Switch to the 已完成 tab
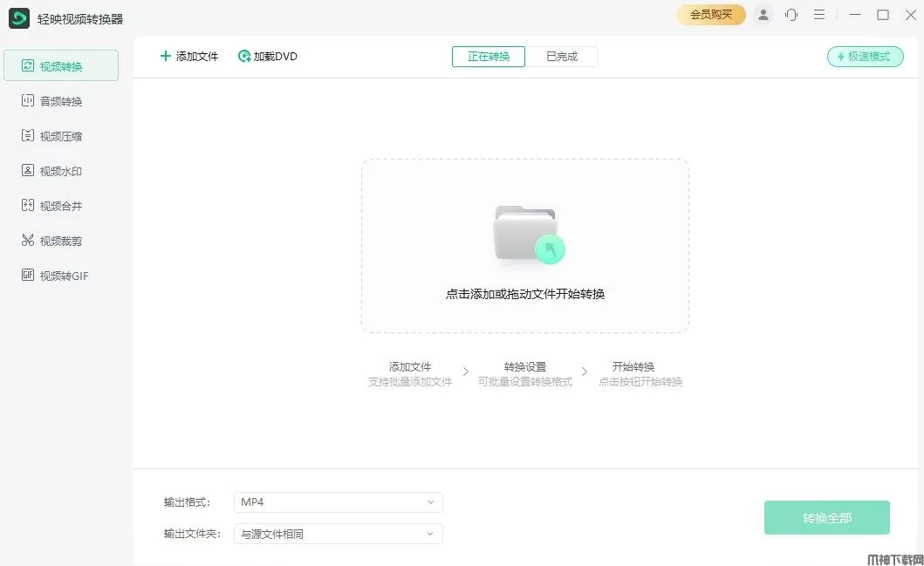 tap(562, 57)
